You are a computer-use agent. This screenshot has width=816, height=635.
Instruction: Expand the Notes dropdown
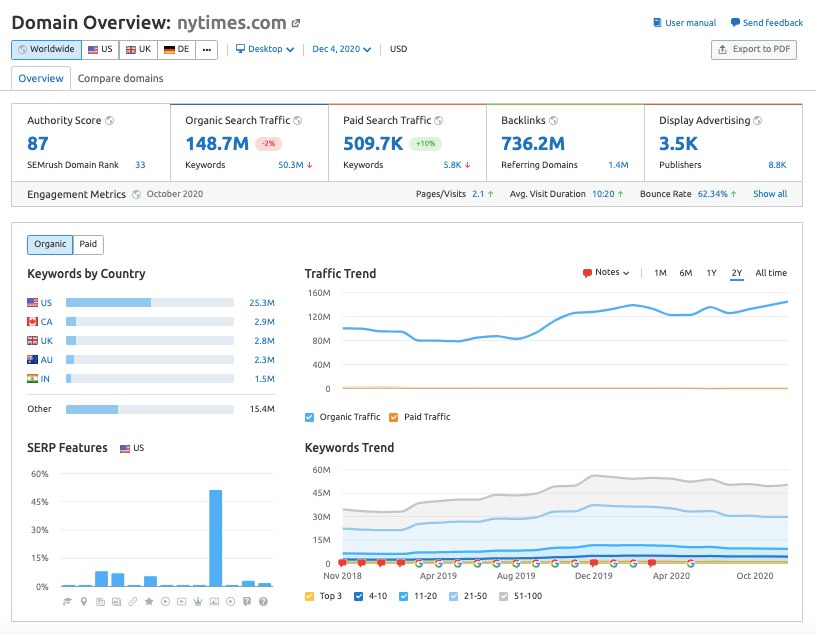tap(606, 272)
